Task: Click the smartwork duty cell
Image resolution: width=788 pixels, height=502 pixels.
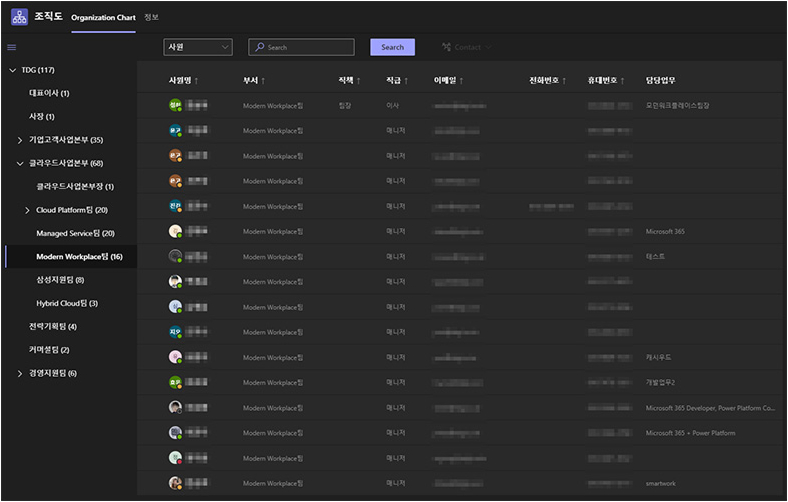Action: (x=661, y=483)
